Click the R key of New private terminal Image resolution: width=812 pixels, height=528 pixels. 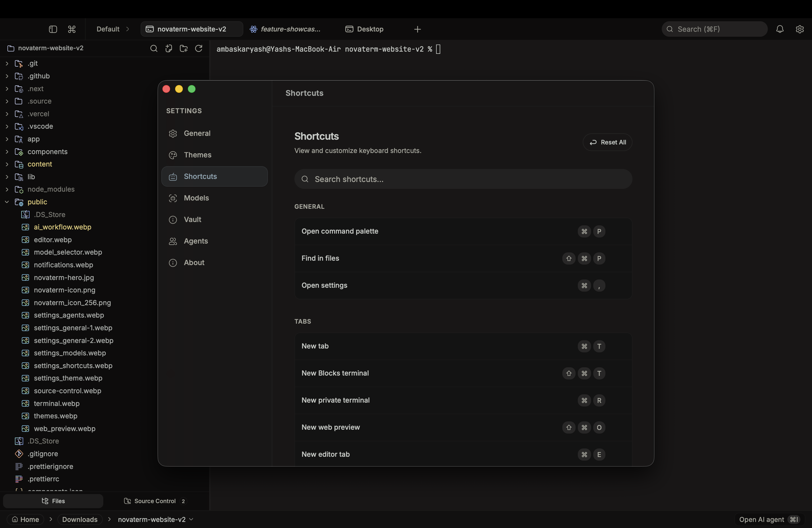pos(599,400)
